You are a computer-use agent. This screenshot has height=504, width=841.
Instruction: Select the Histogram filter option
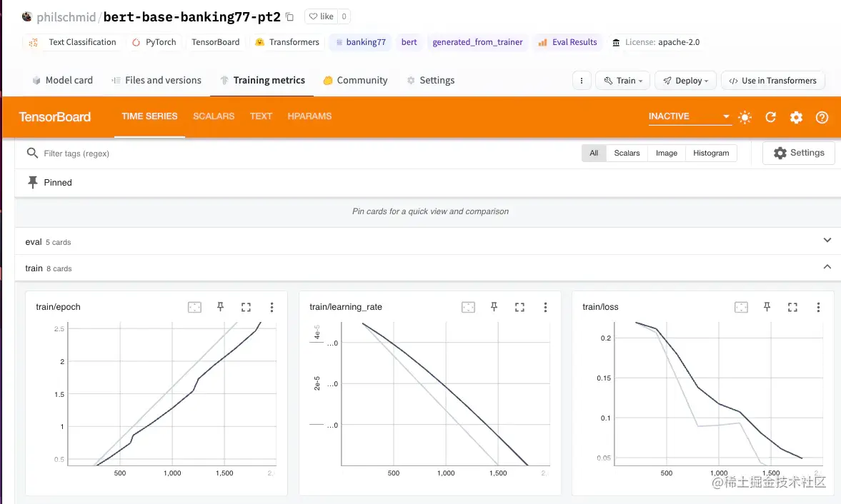point(711,153)
